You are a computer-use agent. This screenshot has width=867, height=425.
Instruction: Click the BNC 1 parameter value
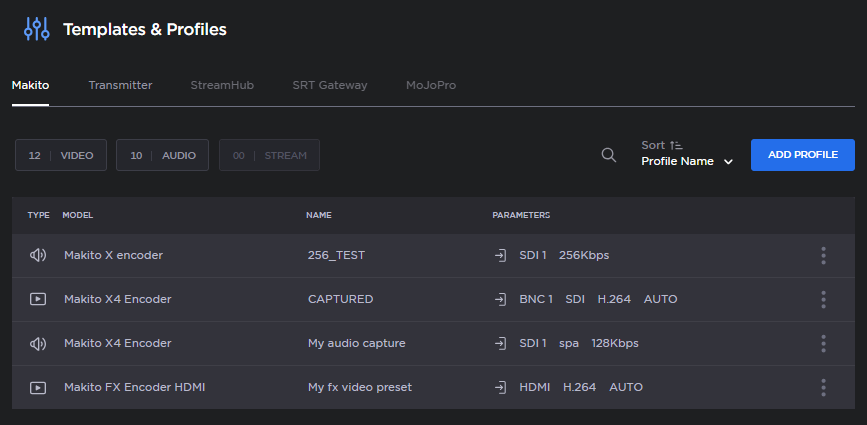[x=536, y=299]
